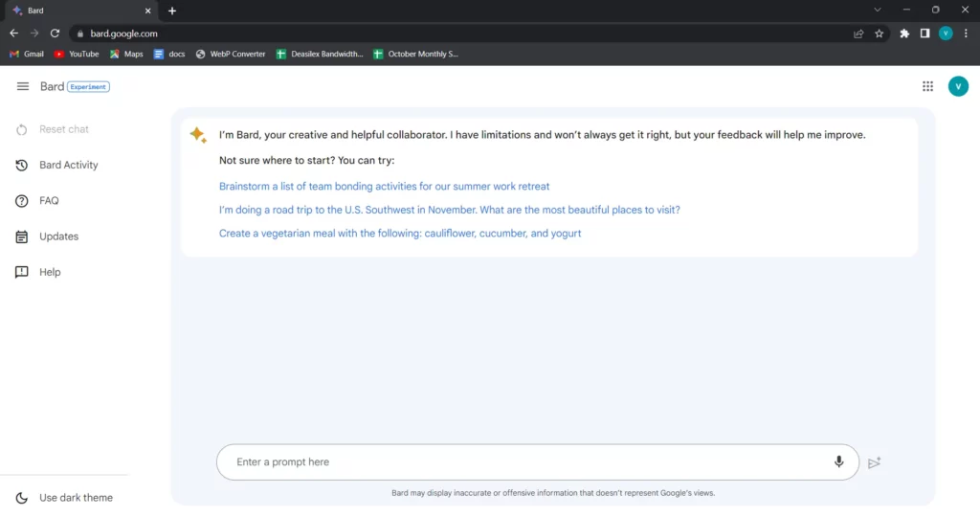Image resolution: width=980 pixels, height=517 pixels.
Task: Open Help menu item
Action: tap(50, 272)
